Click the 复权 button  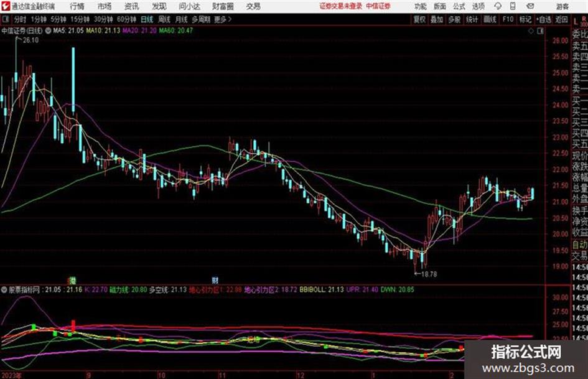click(x=419, y=19)
